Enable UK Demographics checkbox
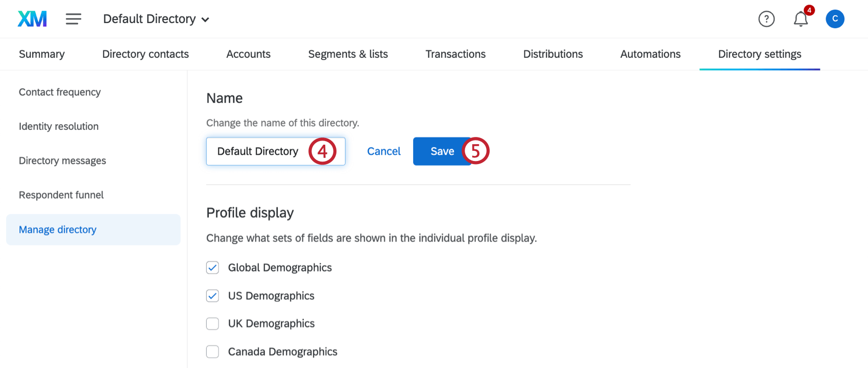The height and width of the screenshot is (368, 868). [212, 324]
